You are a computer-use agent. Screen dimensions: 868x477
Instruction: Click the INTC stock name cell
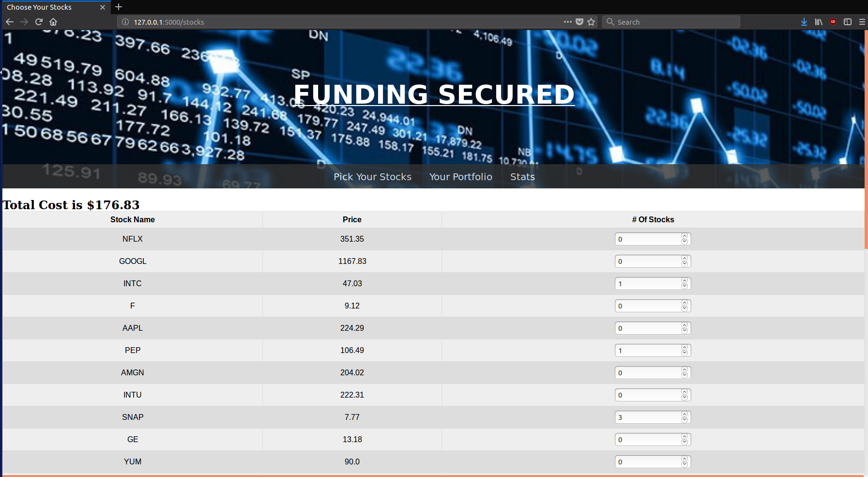pos(133,283)
